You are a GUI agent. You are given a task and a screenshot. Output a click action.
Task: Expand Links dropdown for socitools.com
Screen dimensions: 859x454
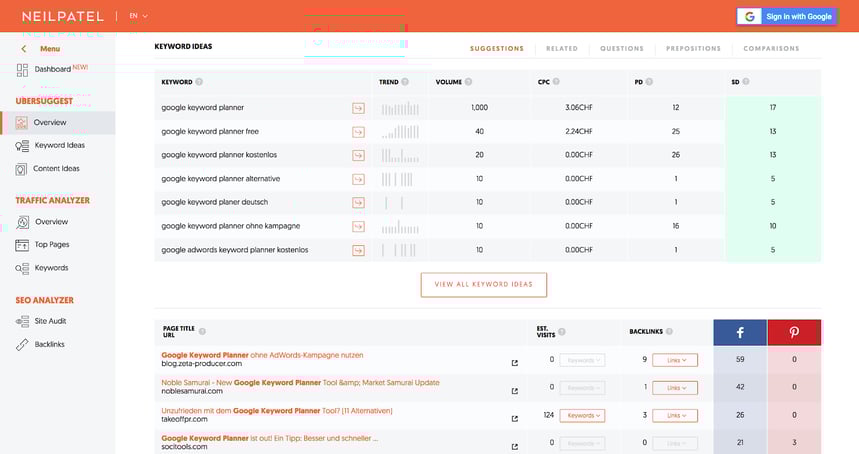point(675,443)
